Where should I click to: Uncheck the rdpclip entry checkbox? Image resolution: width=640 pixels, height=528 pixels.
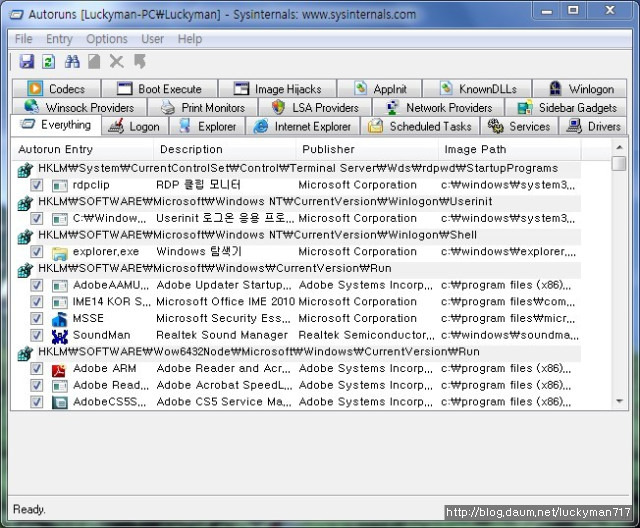(36, 185)
